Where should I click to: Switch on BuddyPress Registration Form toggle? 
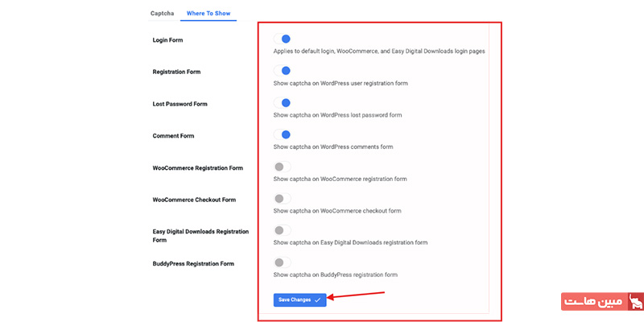tap(283, 262)
